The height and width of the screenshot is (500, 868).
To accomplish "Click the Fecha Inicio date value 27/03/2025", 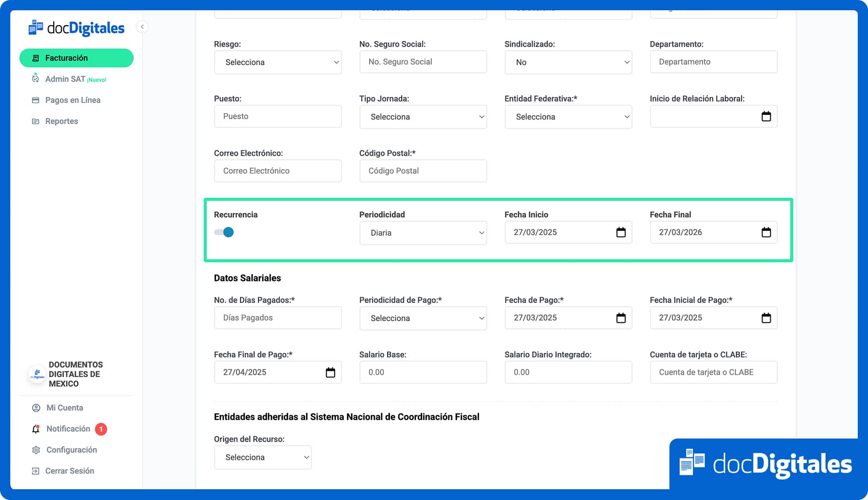I will (x=535, y=232).
